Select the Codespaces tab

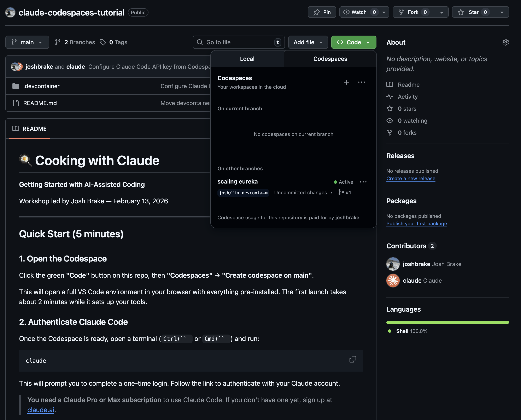coord(330,59)
